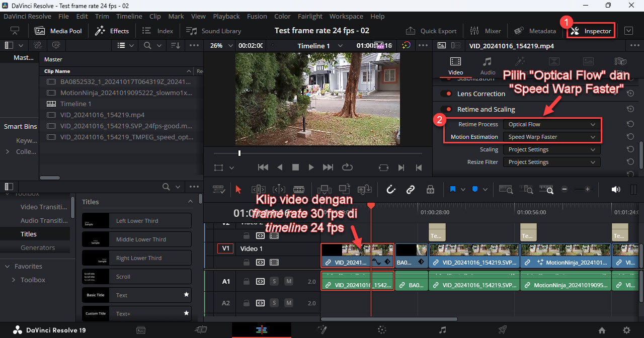Open the Timeline View Options icon
Image resolution: width=644 pixels, height=338 pixels.
218,189
